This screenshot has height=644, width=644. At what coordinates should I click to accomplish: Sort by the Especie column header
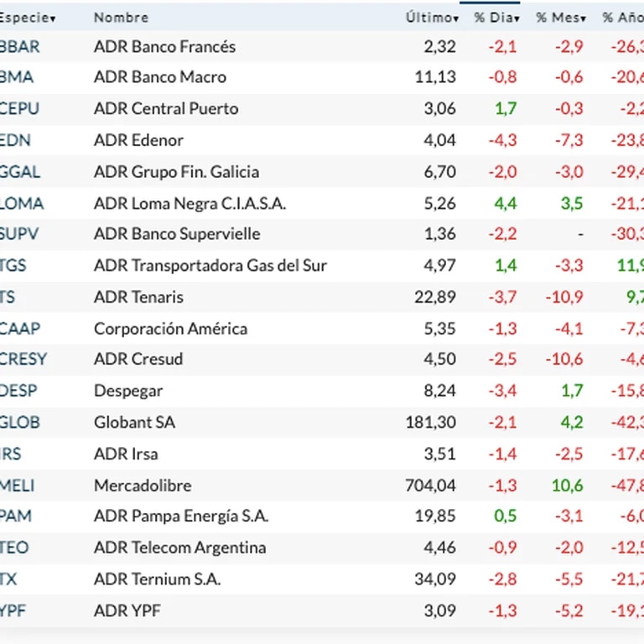point(27,18)
